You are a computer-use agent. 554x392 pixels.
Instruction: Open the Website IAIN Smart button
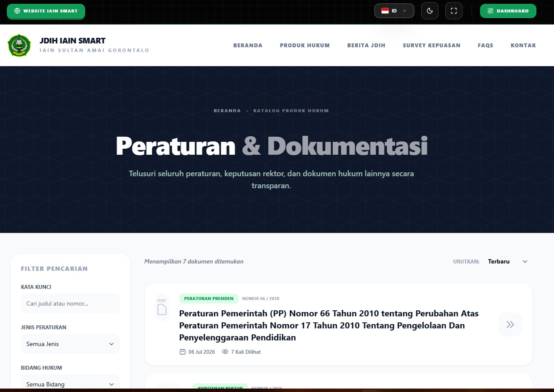coord(46,11)
